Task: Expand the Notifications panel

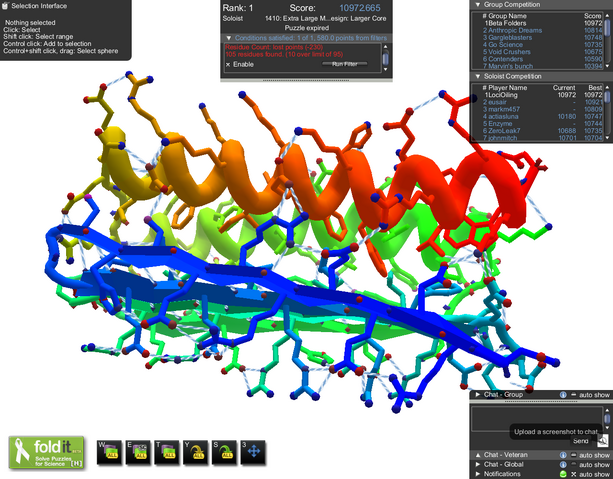Action: coord(478,474)
